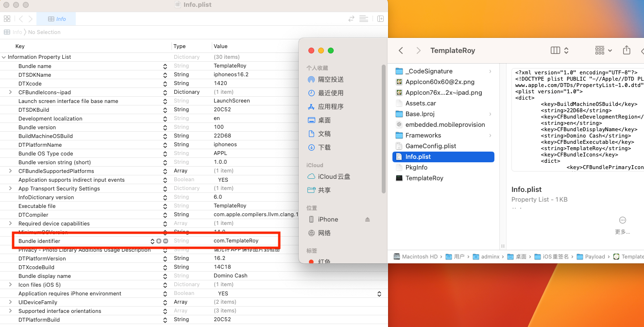
Task: Click adminx in Finder path bar
Action: 486,257
